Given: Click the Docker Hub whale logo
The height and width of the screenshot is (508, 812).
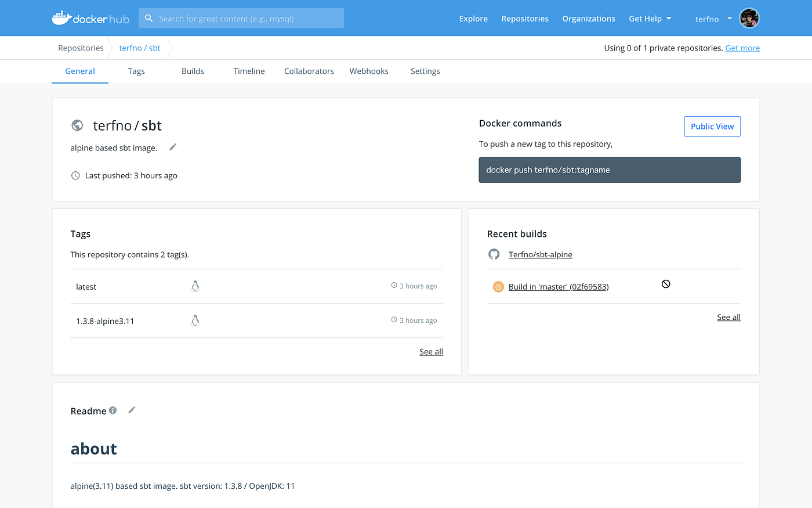Looking at the screenshot, I should (90, 18).
